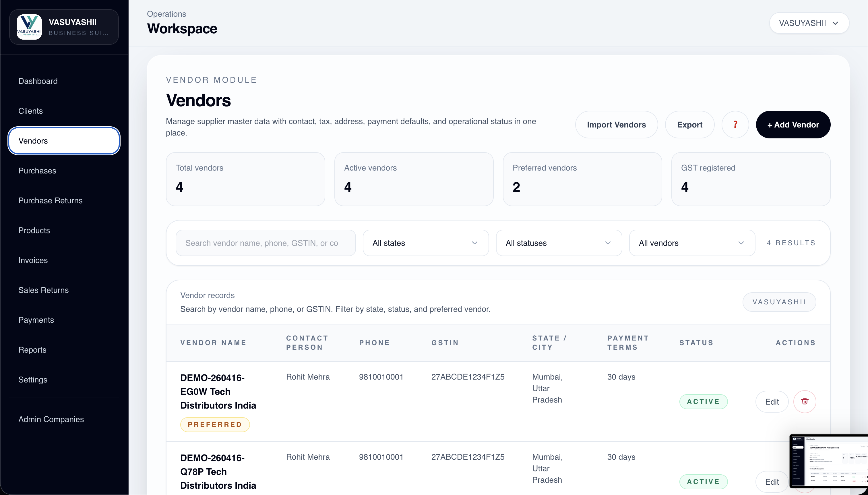Click the VENDOR NAME column header

pos(213,343)
